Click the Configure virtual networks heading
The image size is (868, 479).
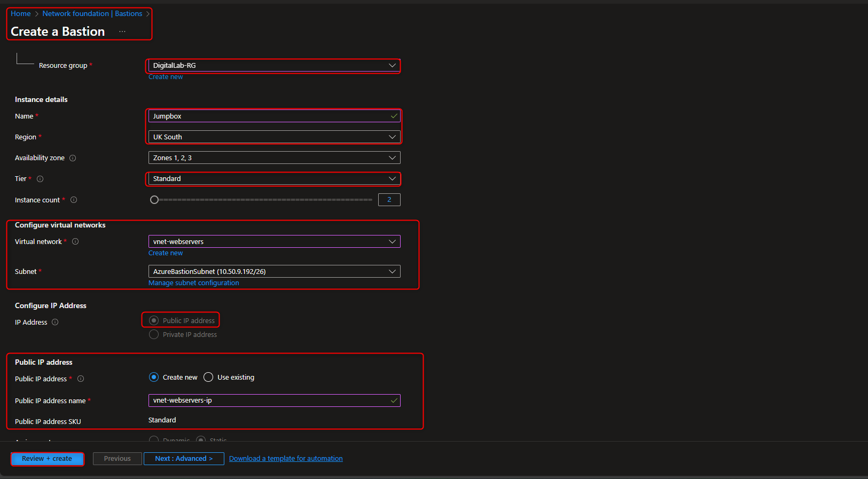coord(60,225)
